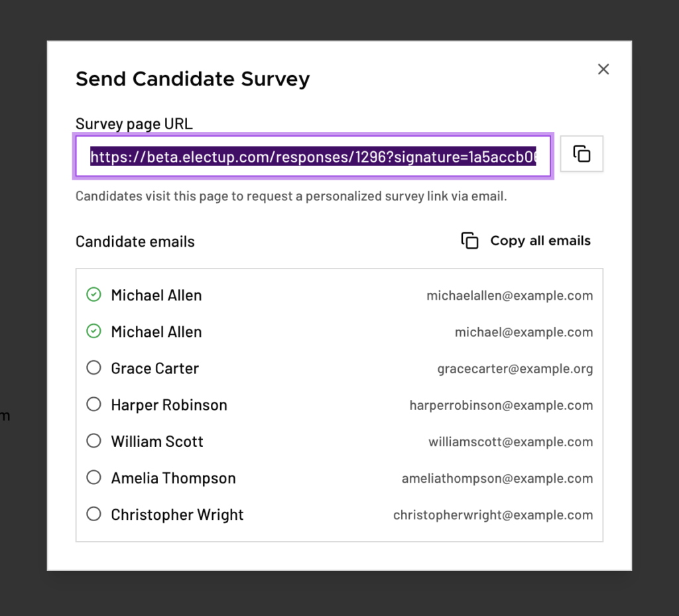
Task: Select the Amelia Thompson candidate name
Action: (173, 478)
